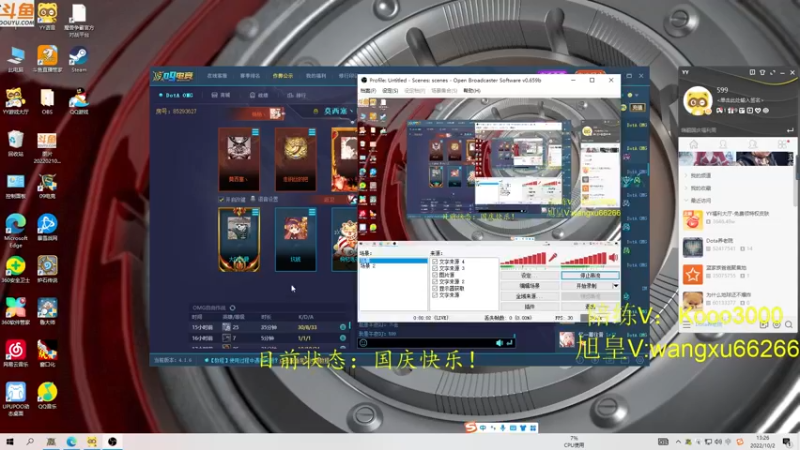
Task: Select the 09电竞 desktop shortcut
Action: coord(47,186)
